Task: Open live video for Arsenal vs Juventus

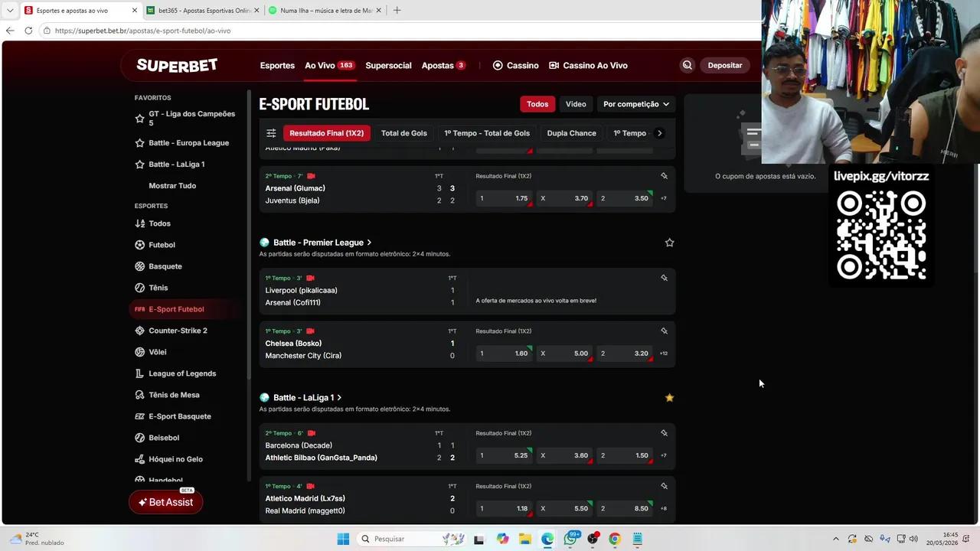Action: tap(311, 176)
